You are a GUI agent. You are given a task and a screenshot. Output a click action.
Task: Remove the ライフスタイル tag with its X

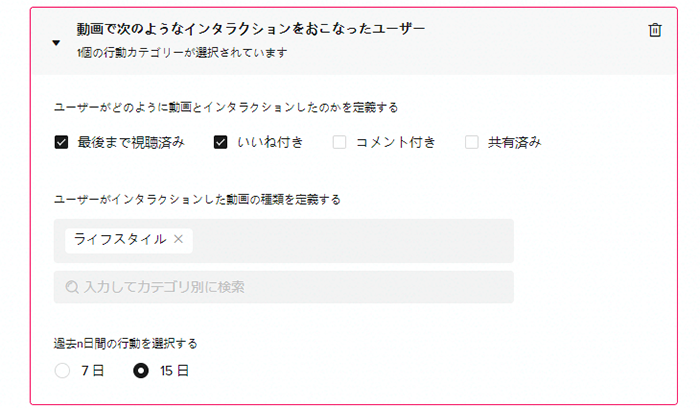point(179,239)
